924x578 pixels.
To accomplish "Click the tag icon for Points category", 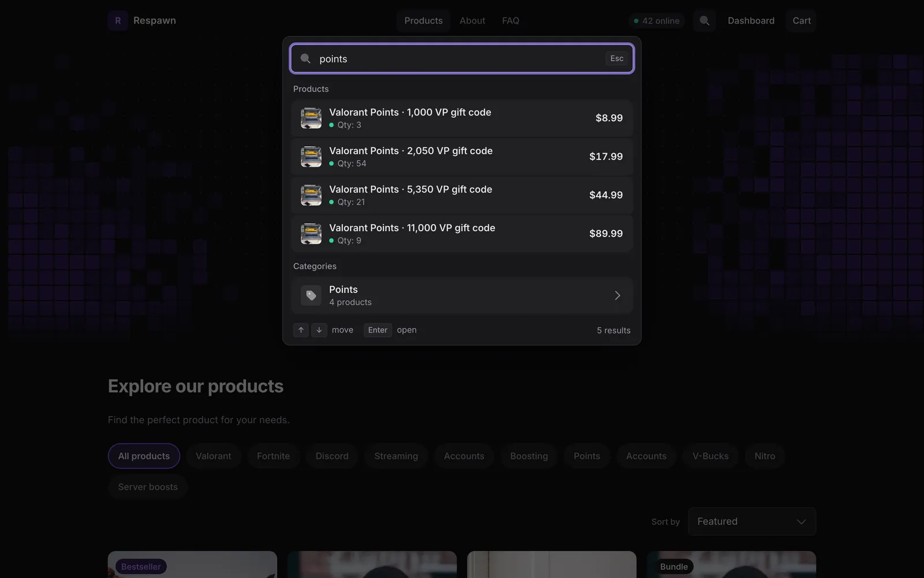I will pos(311,295).
